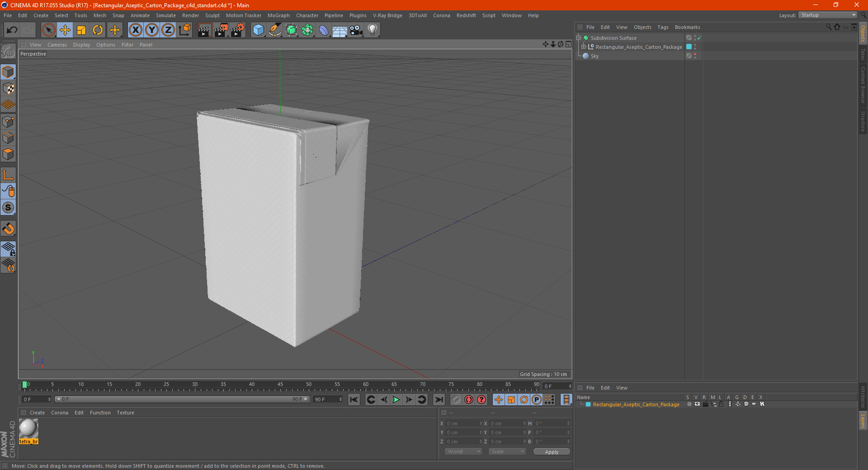Toggle X-axis lock
The height and width of the screenshot is (470, 868).
pos(135,30)
